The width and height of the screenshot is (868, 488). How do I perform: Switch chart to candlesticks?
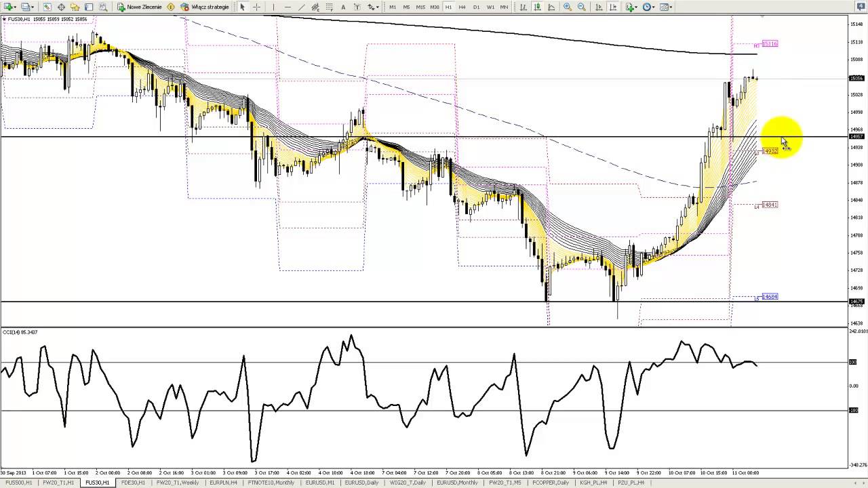coord(537,7)
